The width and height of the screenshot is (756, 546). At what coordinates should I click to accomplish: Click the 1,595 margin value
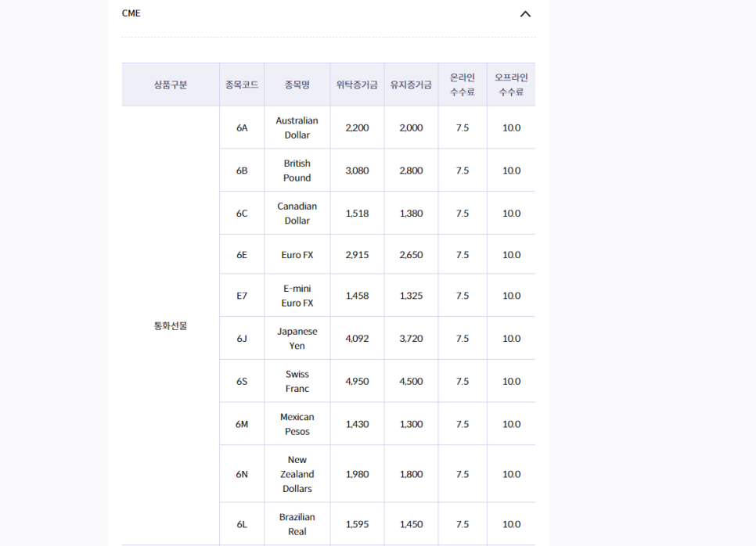click(x=358, y=524)
